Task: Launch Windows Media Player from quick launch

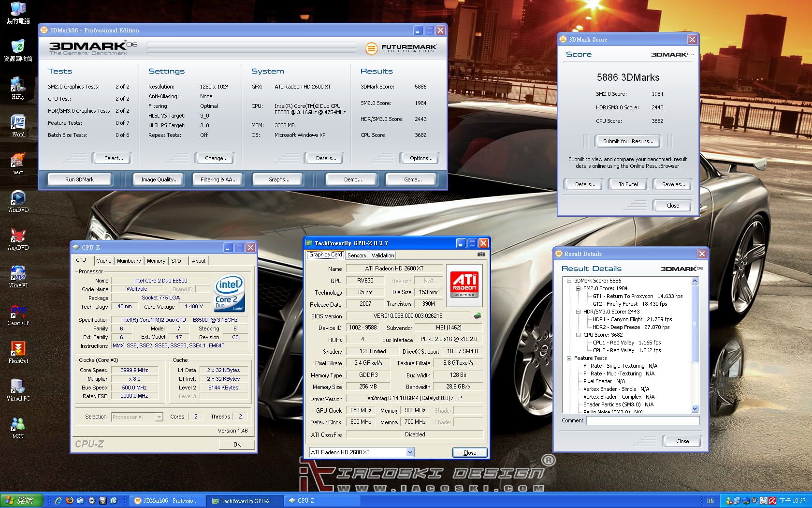Action: (x=91, y=501)
